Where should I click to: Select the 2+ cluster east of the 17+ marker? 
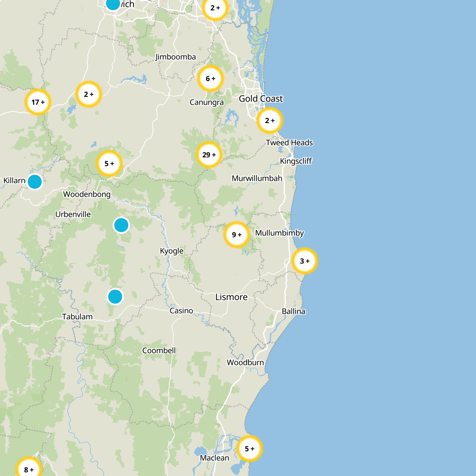tap(88, 94)
